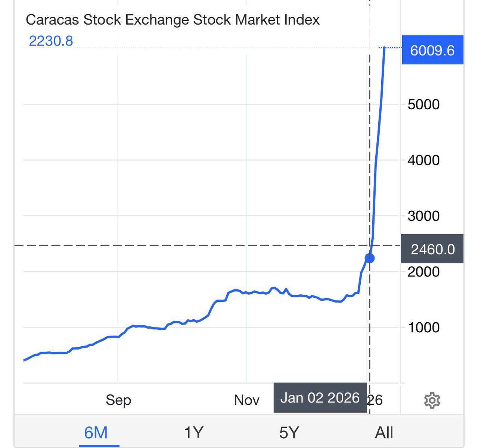Click the Sep label on time axis
The width and height of the screenshot is (478, 448).
coord(118,400)
